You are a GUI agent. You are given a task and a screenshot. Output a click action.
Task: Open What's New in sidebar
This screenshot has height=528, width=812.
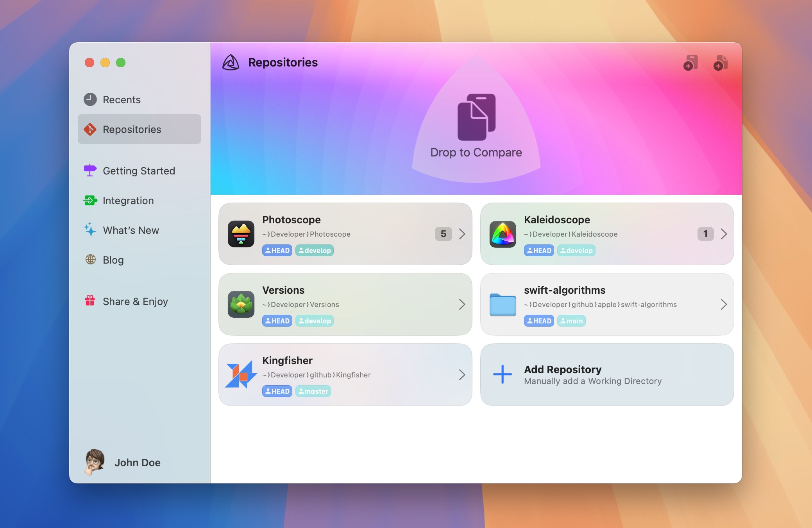[x=139, y=230]
